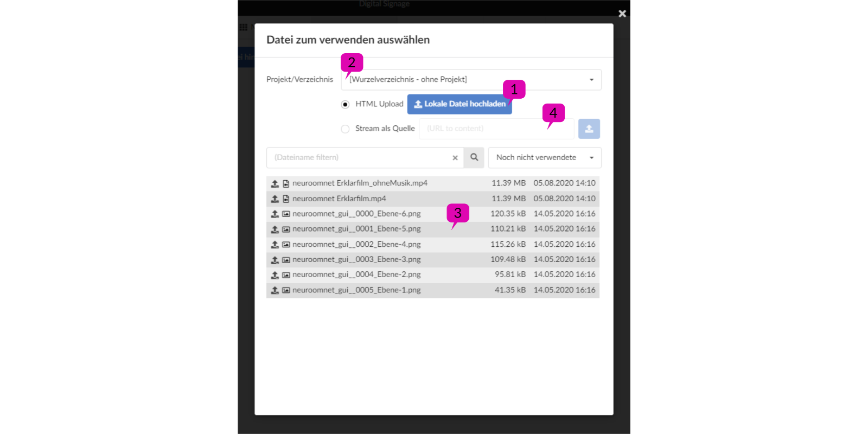The height and width of the screenshot is (434, 868).
Task: Select the Stream als Quelle radio button
Action: 345,129
